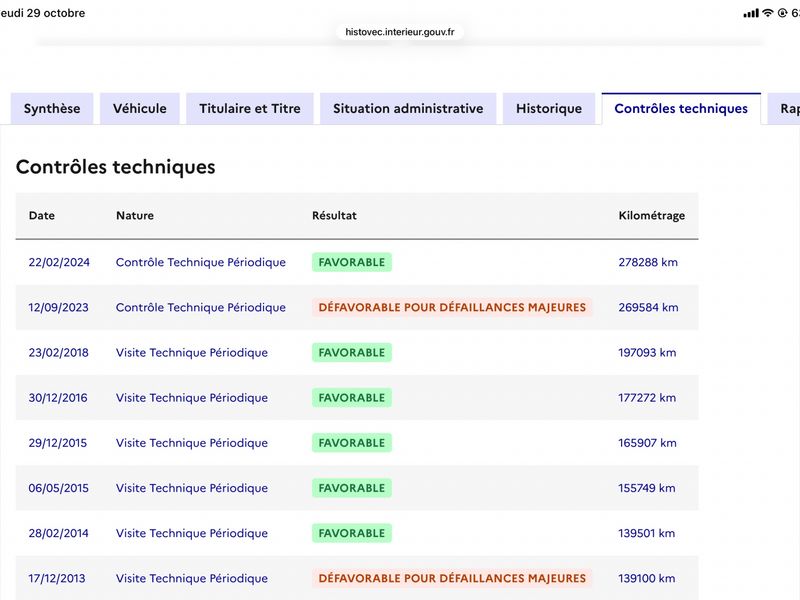Image resolution: width=800 pixels, height=600 pixels.
Task: Click the Défavorable badge for 12/09/2023
Action: click(x=452, y=307)
